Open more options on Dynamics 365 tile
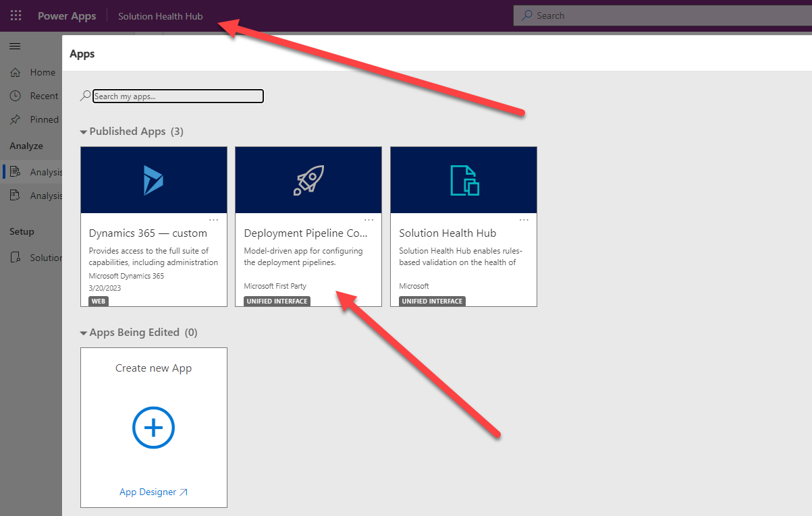Image resolution: width=812 pixels, height=516 pixels. pyautogui.click(x=213, y=220)
